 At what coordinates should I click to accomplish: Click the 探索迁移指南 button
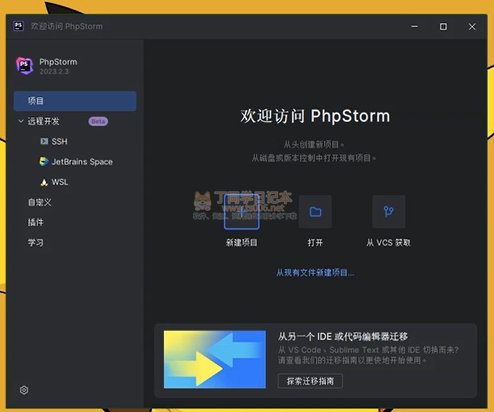pos(310,381)
